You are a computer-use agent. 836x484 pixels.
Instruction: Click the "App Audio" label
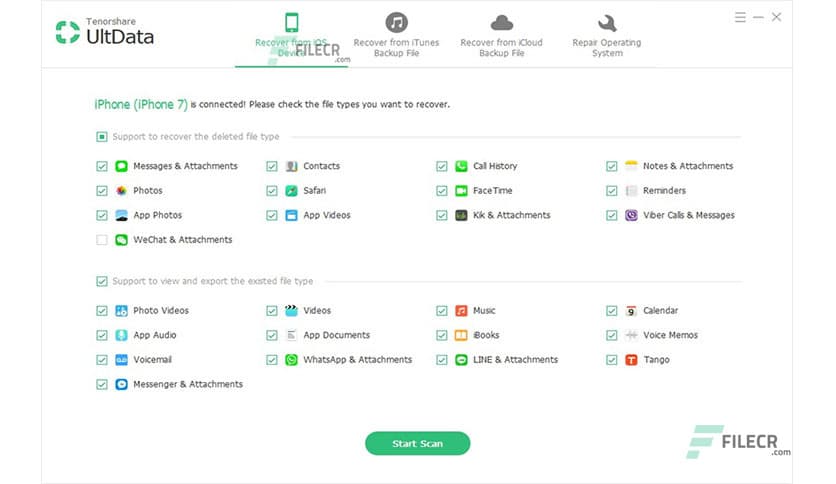155,335
